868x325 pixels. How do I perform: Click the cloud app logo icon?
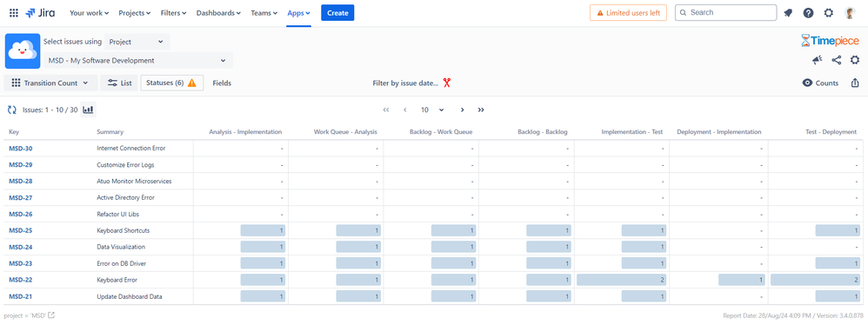pyautogui.click(x=23, y=51)
